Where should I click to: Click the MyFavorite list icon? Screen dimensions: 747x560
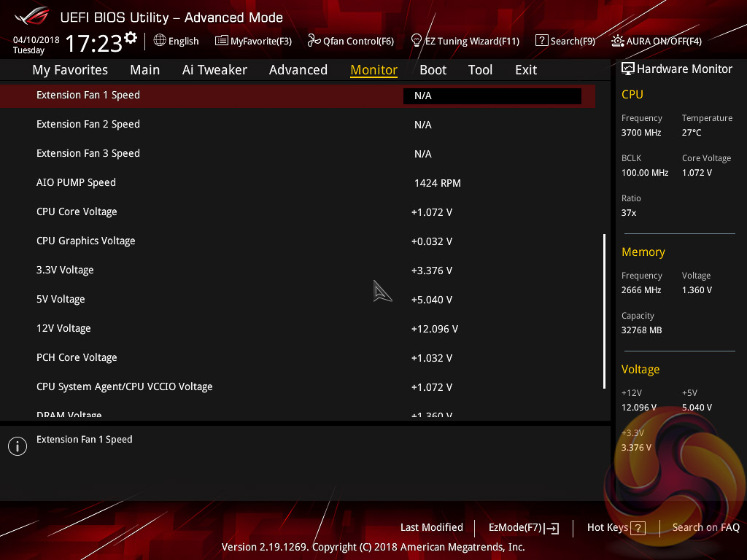click(222, 41)
